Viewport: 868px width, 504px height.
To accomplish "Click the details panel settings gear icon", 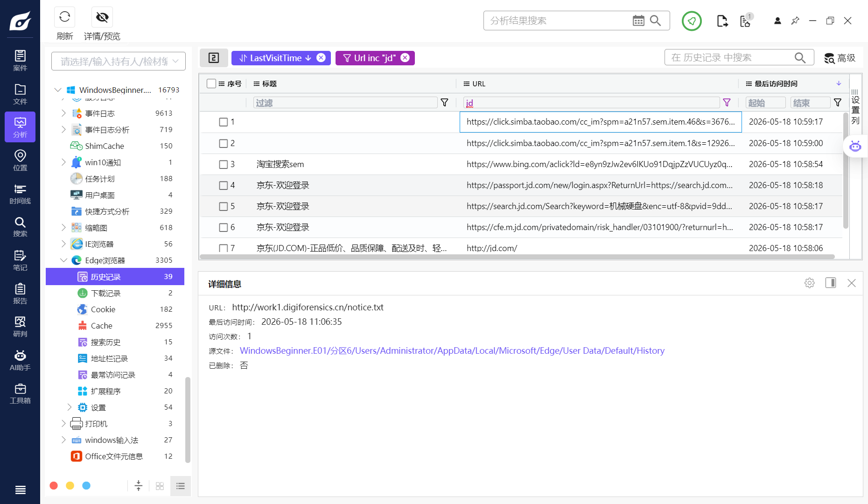I will [810, 283].
